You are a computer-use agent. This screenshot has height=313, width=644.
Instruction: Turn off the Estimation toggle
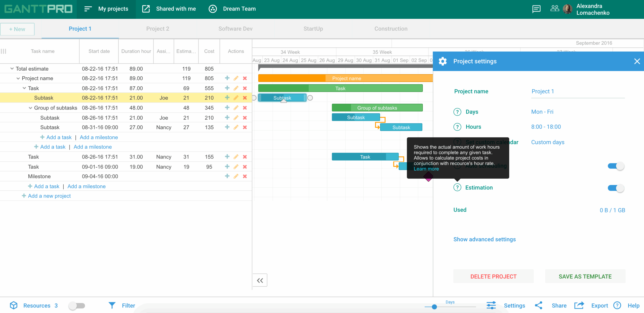pos(616,188)
